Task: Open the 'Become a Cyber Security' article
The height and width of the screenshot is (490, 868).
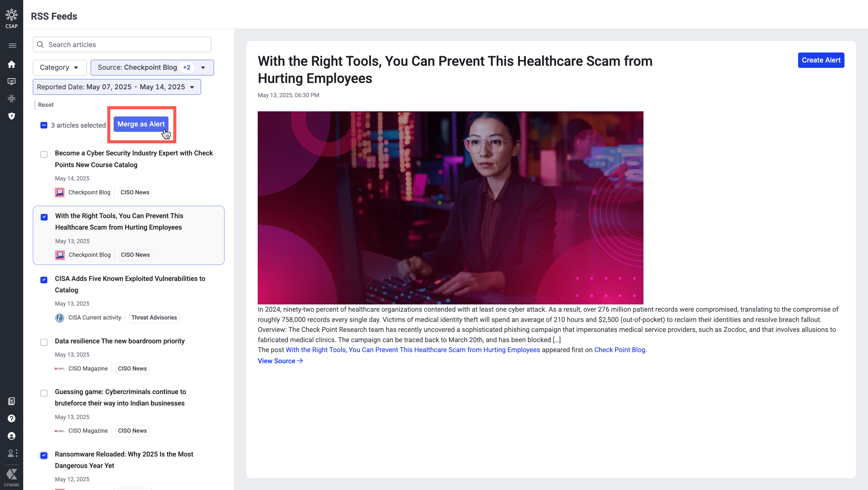Action: 134,159
